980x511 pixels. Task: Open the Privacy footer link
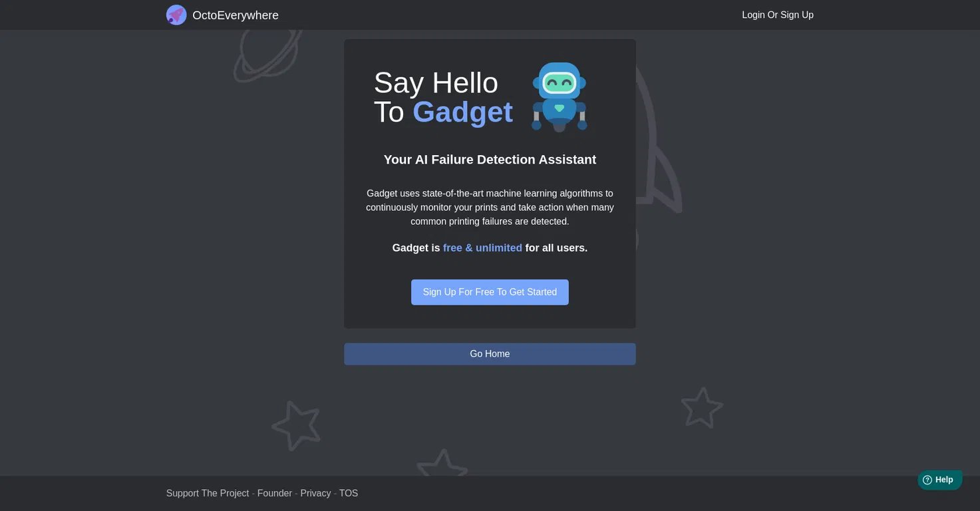315,493
